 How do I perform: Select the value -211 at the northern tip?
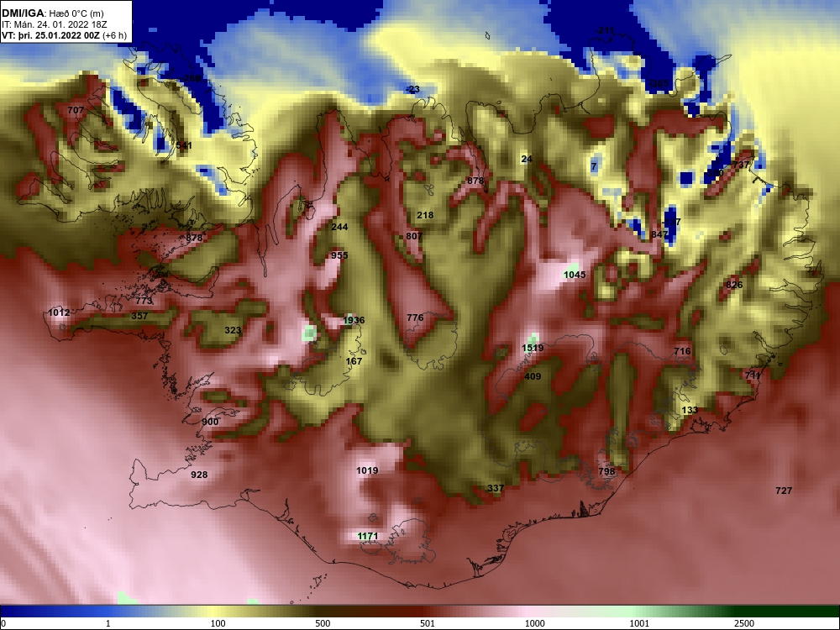point(606,30)
